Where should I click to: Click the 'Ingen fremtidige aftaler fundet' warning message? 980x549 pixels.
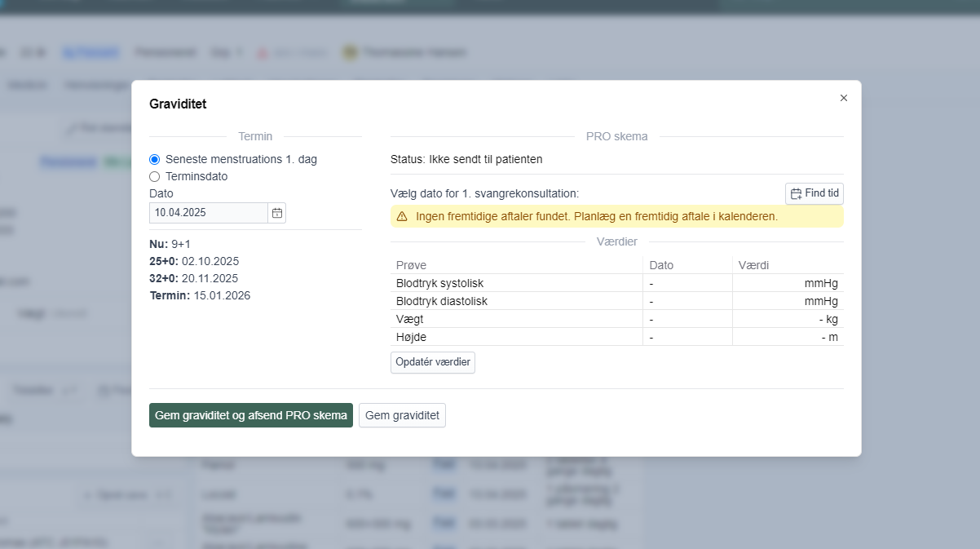click(596, 217)
